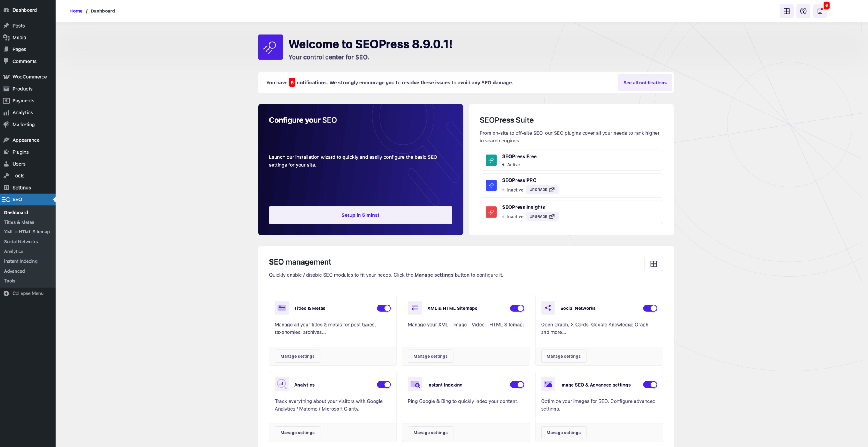Disable the Titles & Metas toggle
The image size is (868, 447).
coord(384,308)
